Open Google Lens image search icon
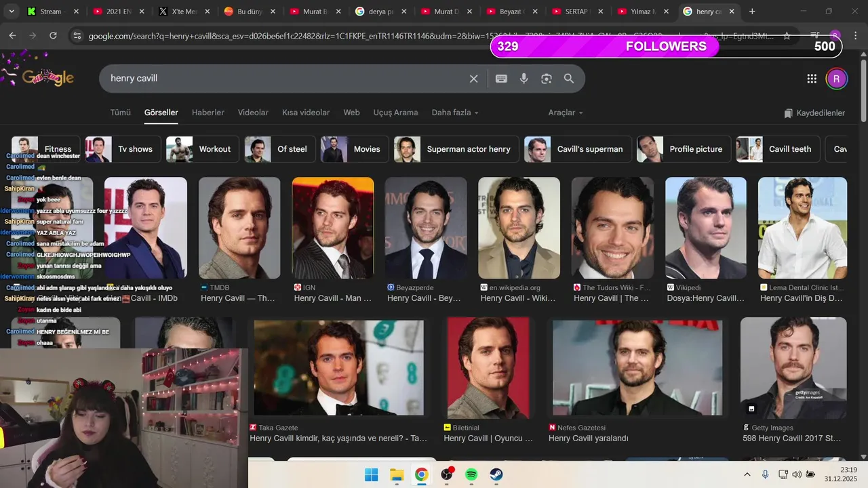 click(x=547, y=79)
